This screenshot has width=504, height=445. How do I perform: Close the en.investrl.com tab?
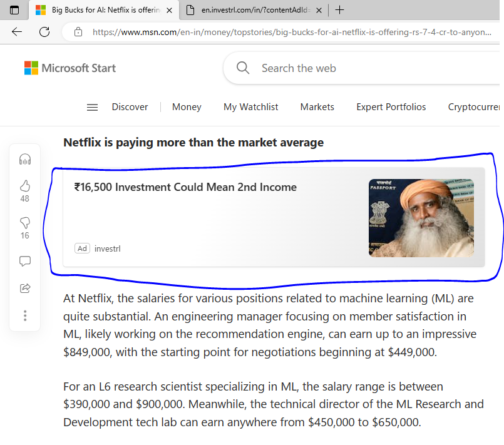(x=319, y=10)
